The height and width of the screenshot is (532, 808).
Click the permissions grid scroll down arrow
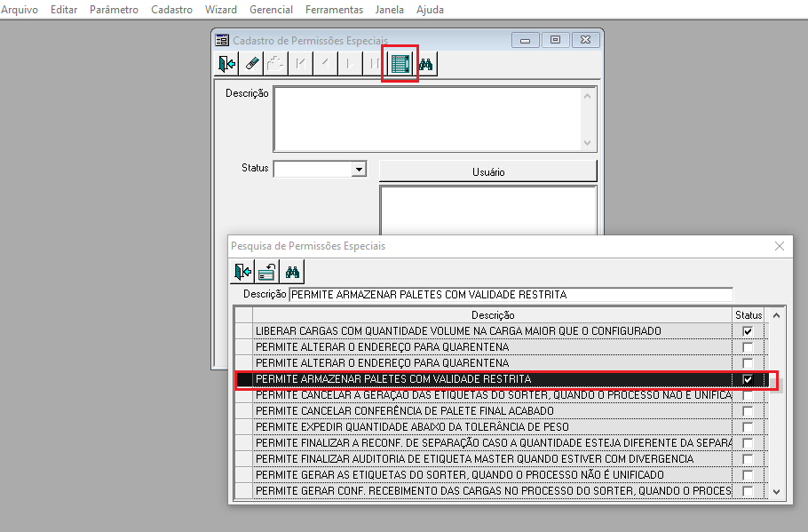tap(777, 492)
